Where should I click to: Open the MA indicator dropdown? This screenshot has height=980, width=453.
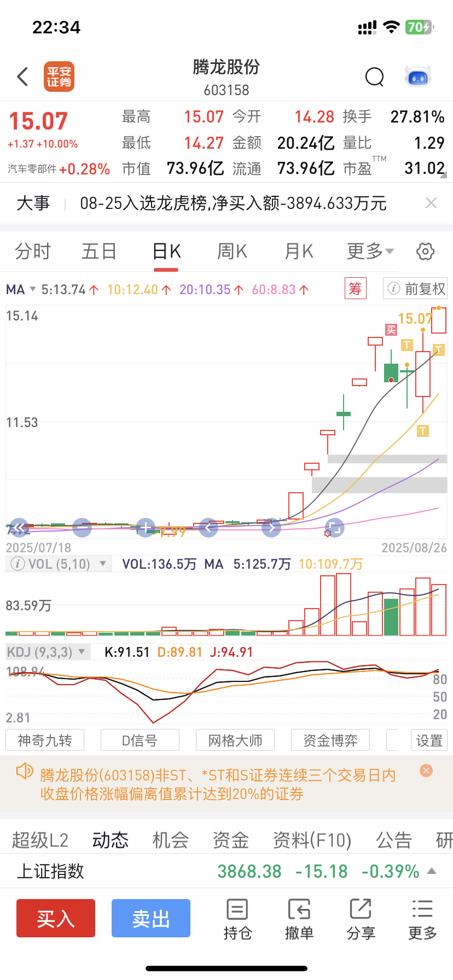click(21, 289)
